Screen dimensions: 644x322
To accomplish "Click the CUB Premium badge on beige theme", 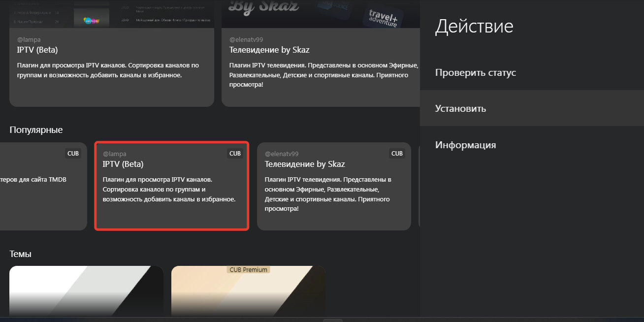I will 248,270.
